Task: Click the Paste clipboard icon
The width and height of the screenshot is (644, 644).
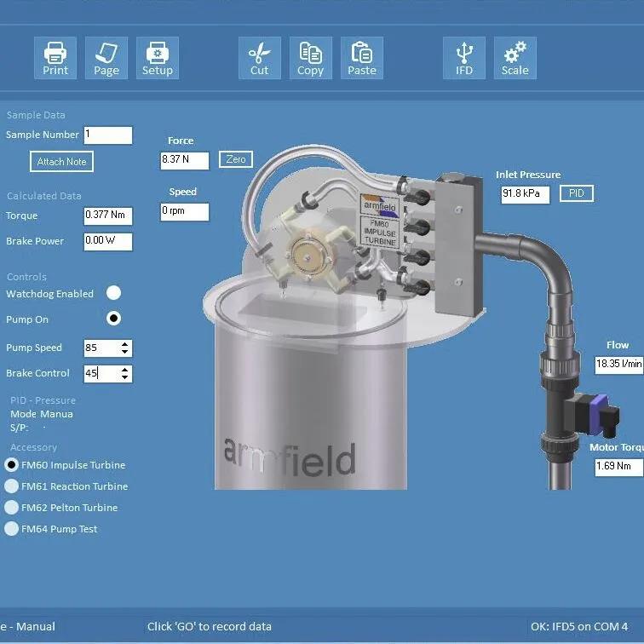Action: (362, 58)
